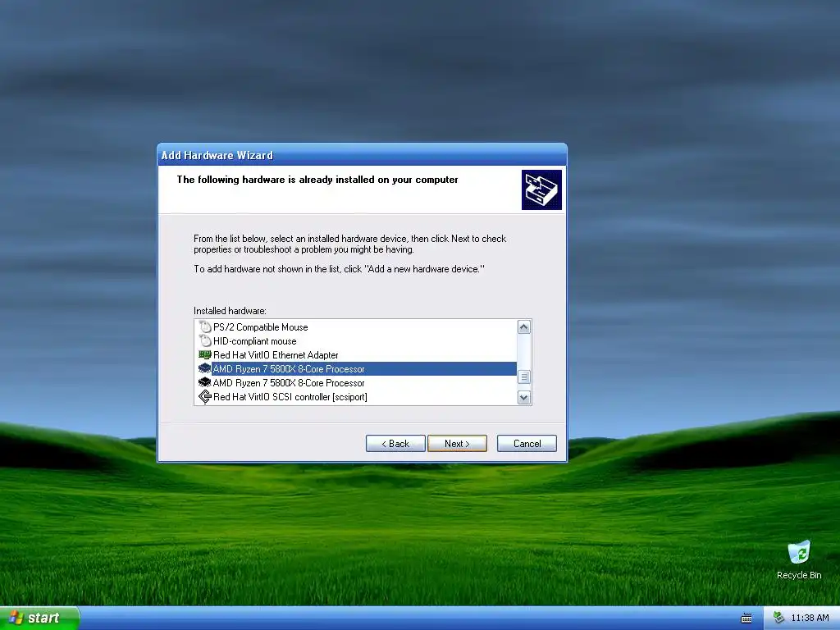Screen dimensions: 840x630
Task: Click the Add Hardware Wizard header icon
Action: [x=541, y=189]
